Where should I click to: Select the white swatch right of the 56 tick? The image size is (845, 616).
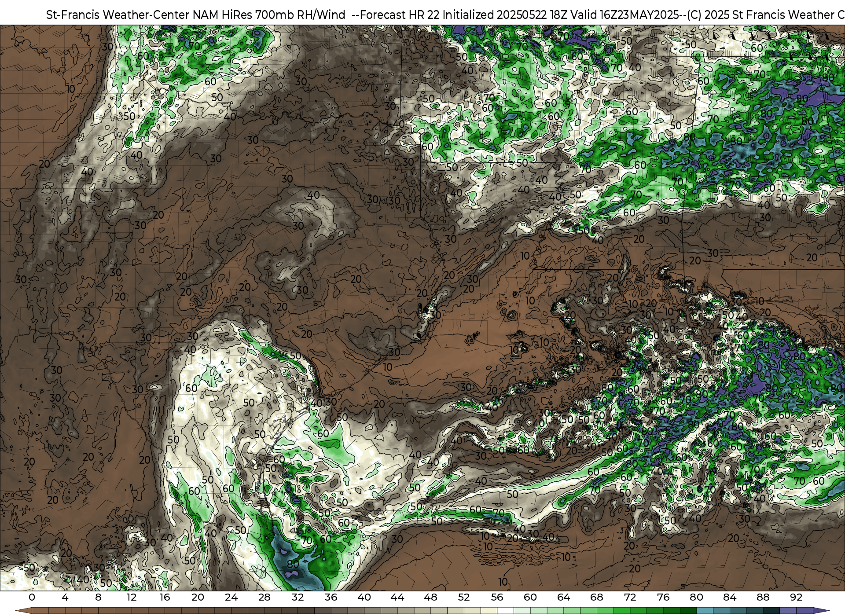[x=505, y=611]
